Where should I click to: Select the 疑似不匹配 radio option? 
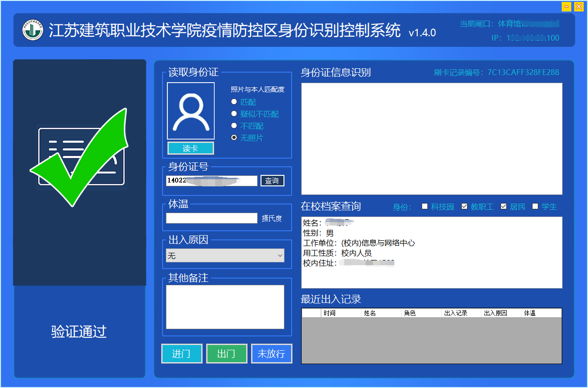point(234,114)
